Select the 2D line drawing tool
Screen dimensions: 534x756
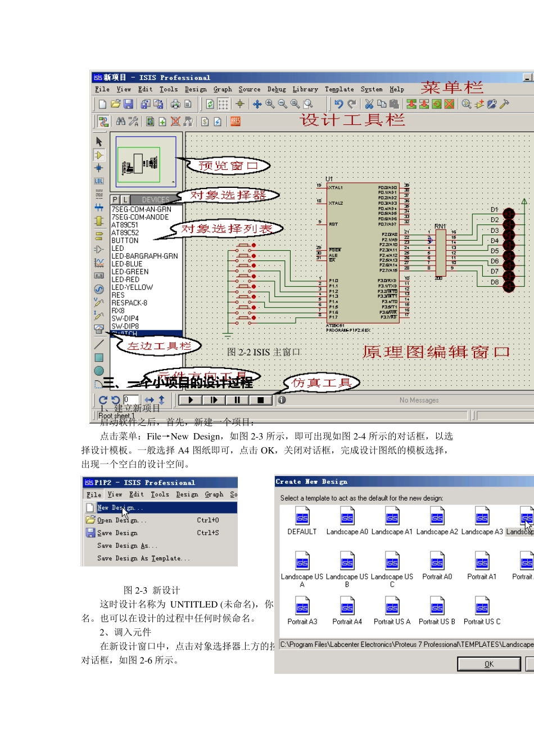99,344
